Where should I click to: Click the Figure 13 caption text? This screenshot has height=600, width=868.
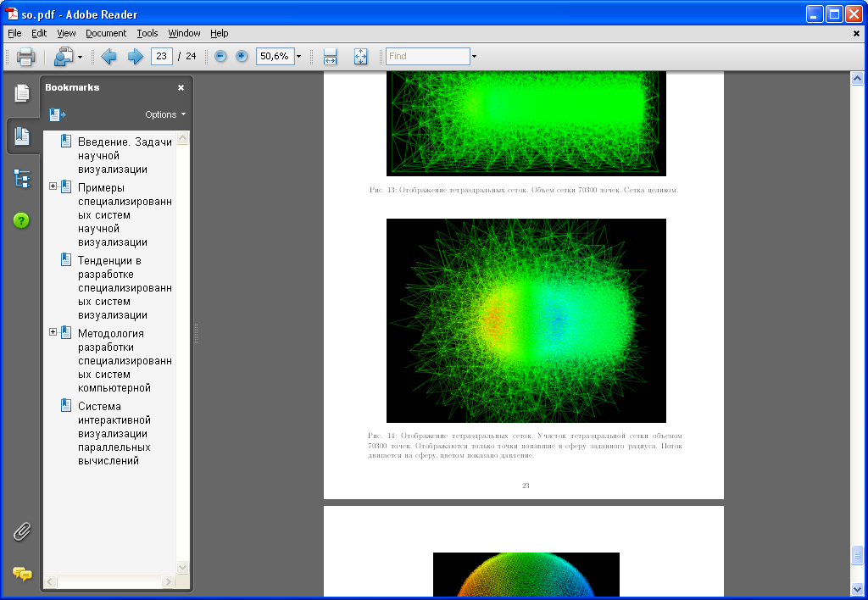(524, 190)
